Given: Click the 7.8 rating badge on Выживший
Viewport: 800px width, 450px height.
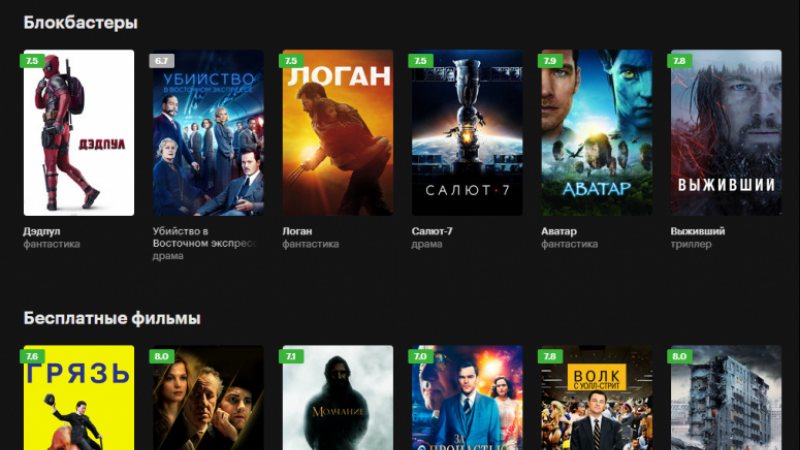Looking at the screenshot, I should (x=680, y=61).
